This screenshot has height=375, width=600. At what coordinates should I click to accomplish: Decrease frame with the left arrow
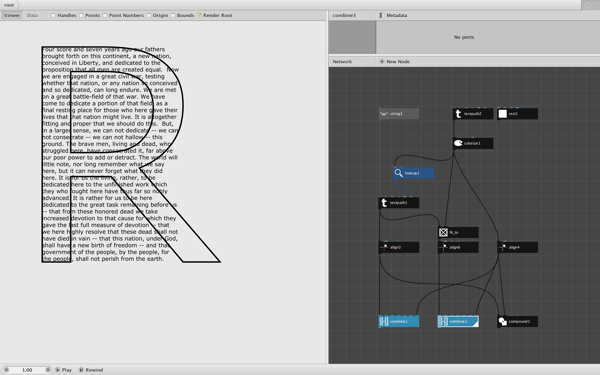click(7, 370)
